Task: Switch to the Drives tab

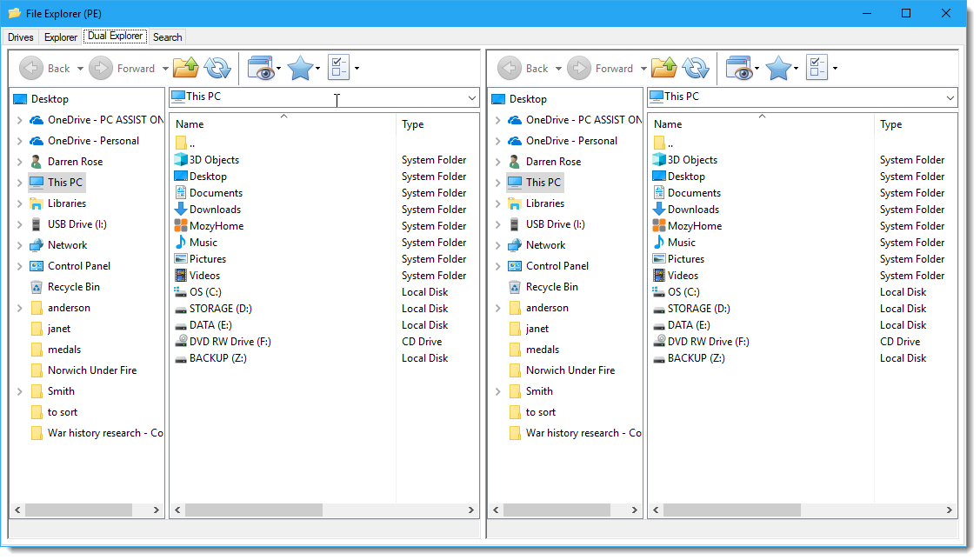Action: [21, 37]
